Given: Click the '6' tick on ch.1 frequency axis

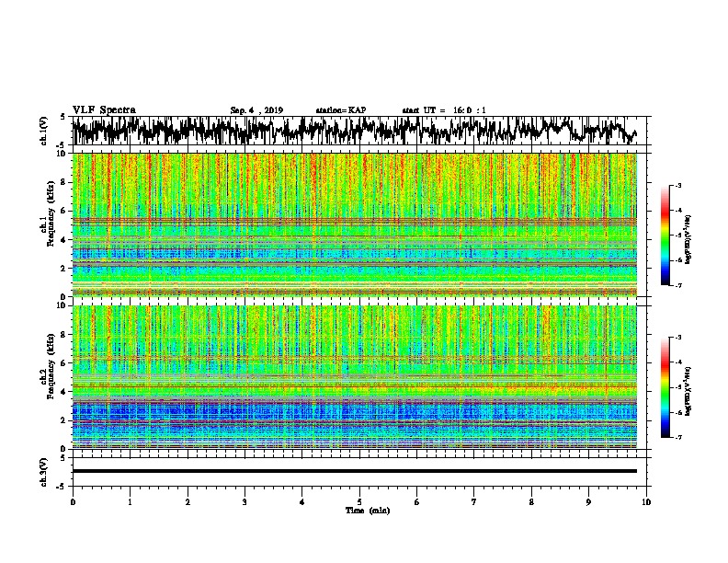Looking at the screenshot, I should click(x=64, y=211).
